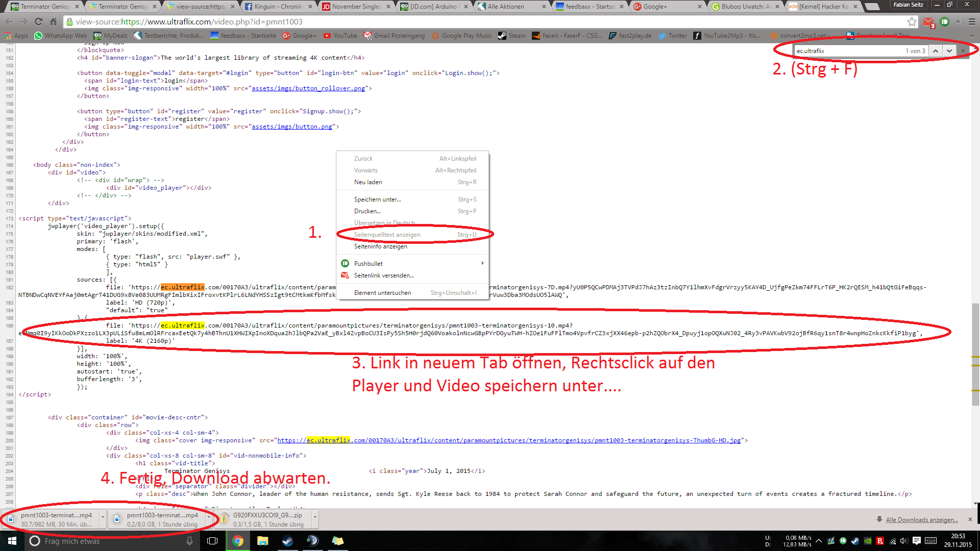980x551 pixels.
Task: Open Gmail Posteingang bookmark
Action: [x=394, y=36]
